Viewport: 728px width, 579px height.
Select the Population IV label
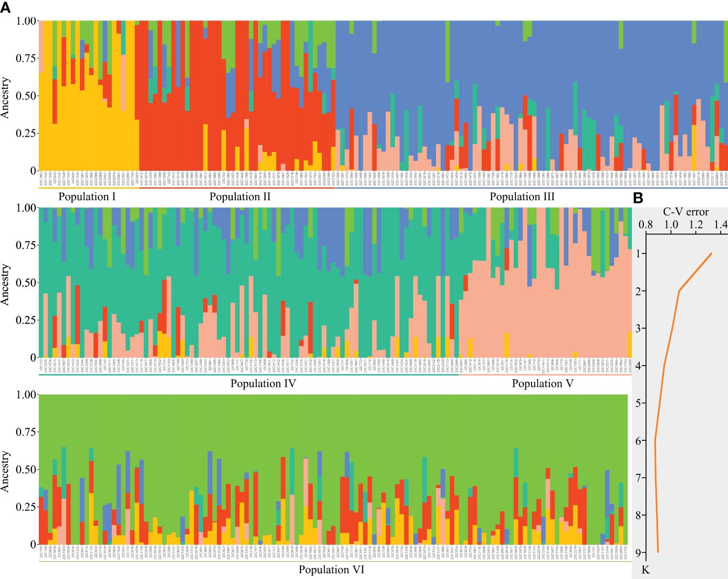pyautogui.click(x=263, y=384)
